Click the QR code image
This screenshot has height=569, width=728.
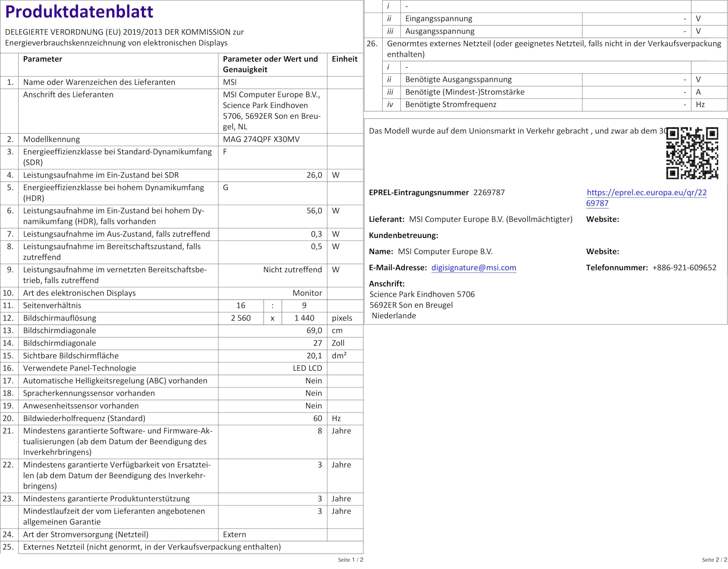tap(692, 153)
